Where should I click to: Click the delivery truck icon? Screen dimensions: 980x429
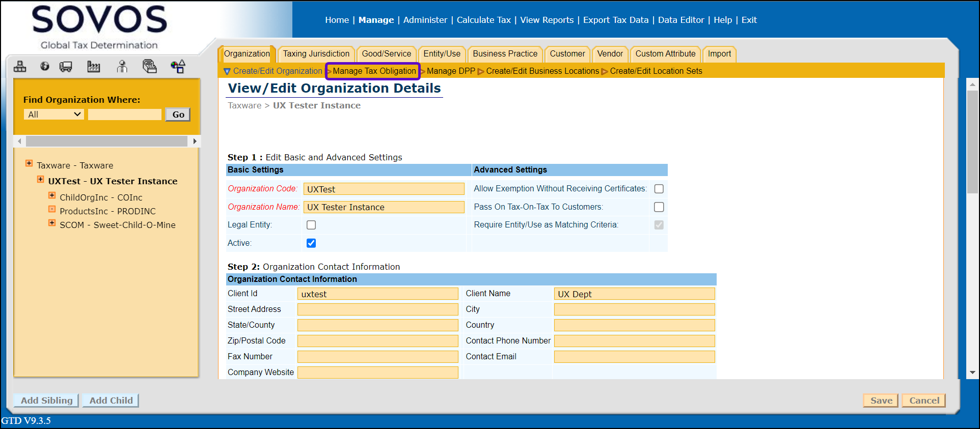[66, 67]
